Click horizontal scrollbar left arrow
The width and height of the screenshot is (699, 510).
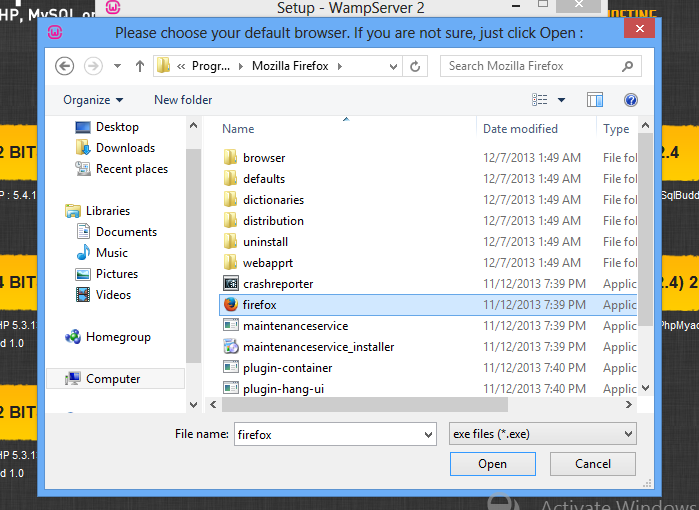coord(213,405)
